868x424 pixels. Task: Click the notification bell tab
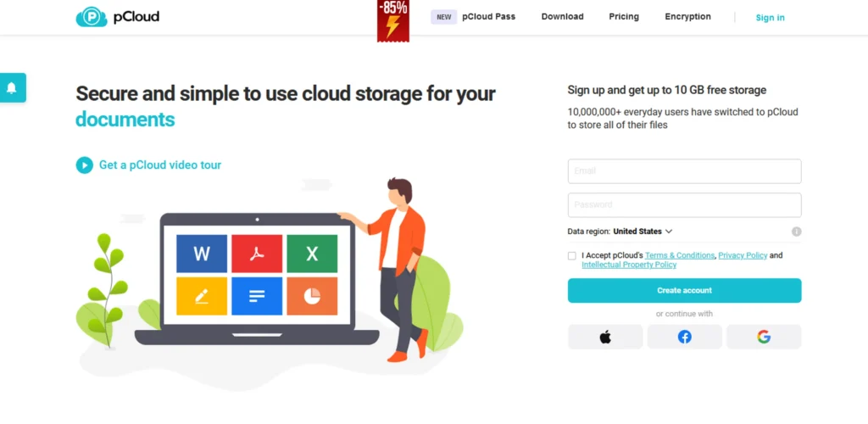12,87
